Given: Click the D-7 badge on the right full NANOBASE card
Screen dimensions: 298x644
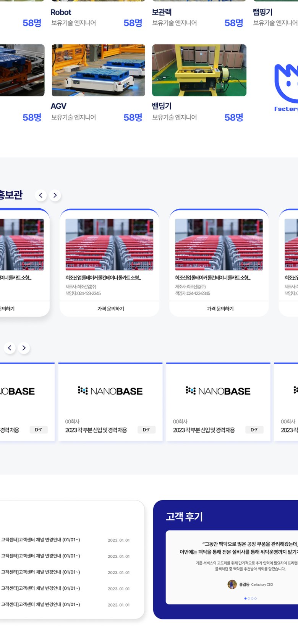Looking at the screenshot, I should click(254, 430).
